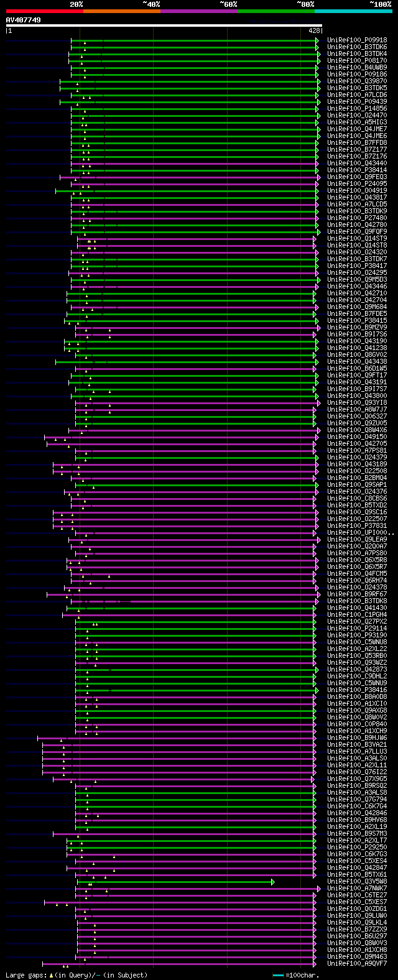Viewport: 398px width, 980px height.
Task: Select label UniRef100_Q7X9G5
Action: click(x=357, y=779)
